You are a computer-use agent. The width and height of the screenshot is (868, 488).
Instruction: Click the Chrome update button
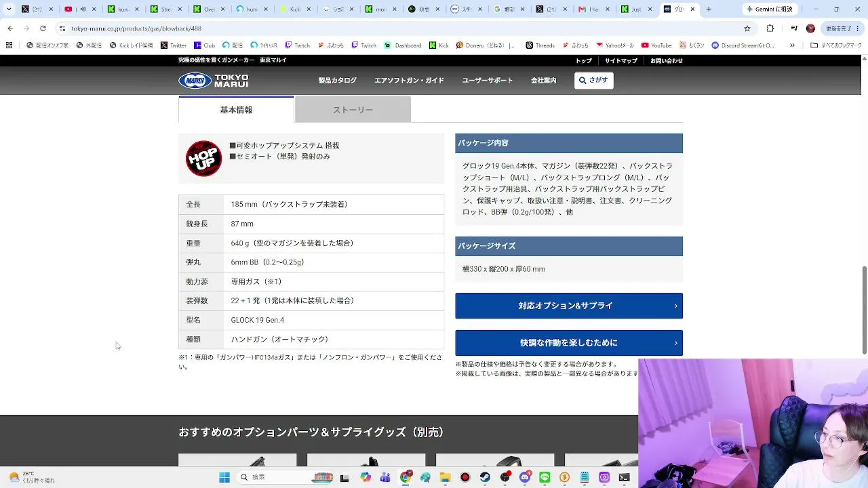coord(842,28)
